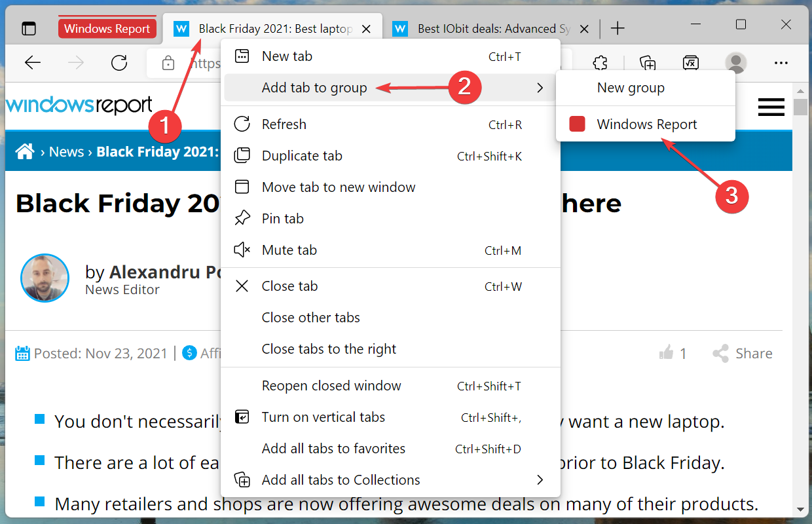Open Settings and more ellipsis menu
This screenshot has width=812, height=524.
point(781,63)
